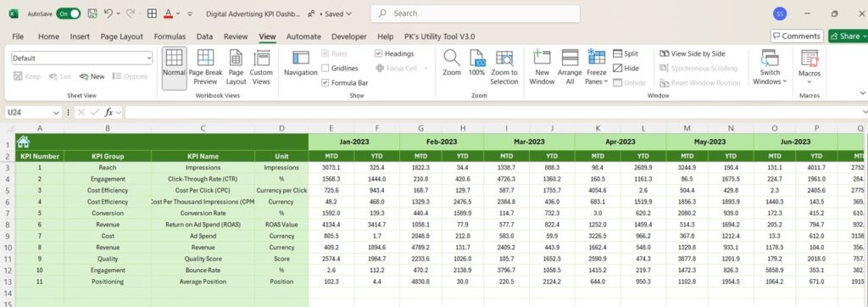Viewport: 868px width, 307px height.
Task: Switch to the Developer tab
Action: click(x=348, y=36)
